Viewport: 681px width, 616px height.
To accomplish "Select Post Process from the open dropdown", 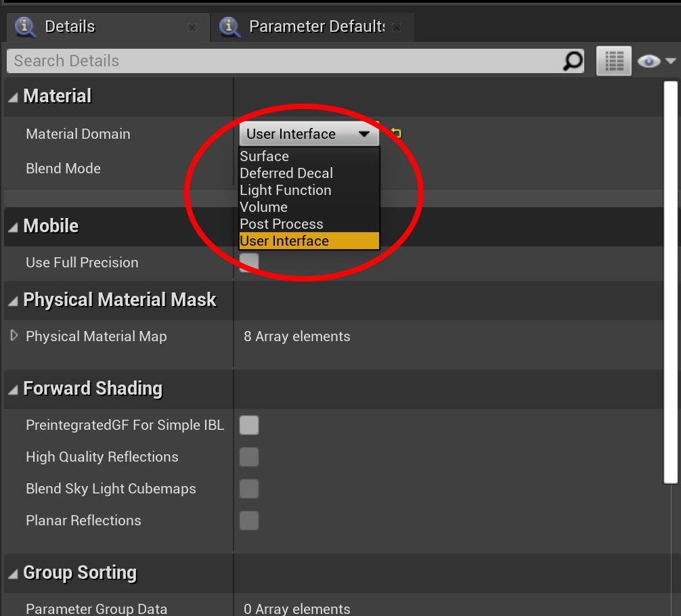I will (282, 223).
